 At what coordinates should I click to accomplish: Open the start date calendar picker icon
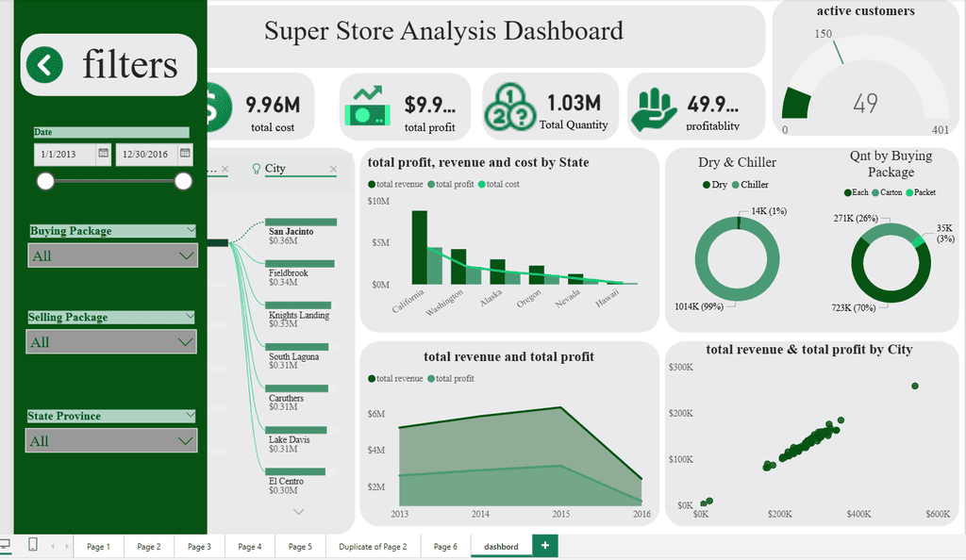104,153
